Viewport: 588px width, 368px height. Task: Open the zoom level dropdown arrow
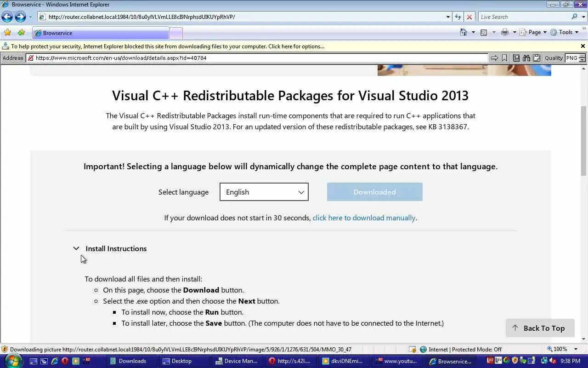pos(576,349)
